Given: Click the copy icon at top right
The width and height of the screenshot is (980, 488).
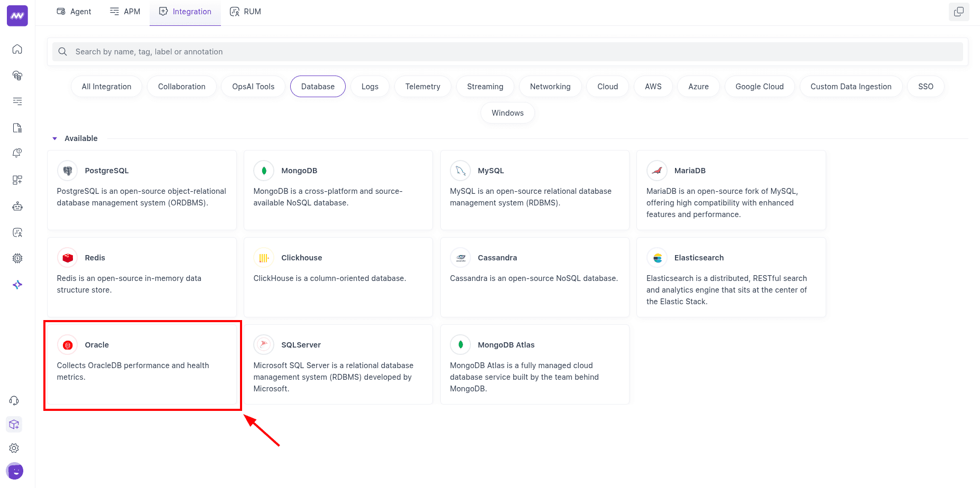Looking at the screenshot, I should pos(959,12).
